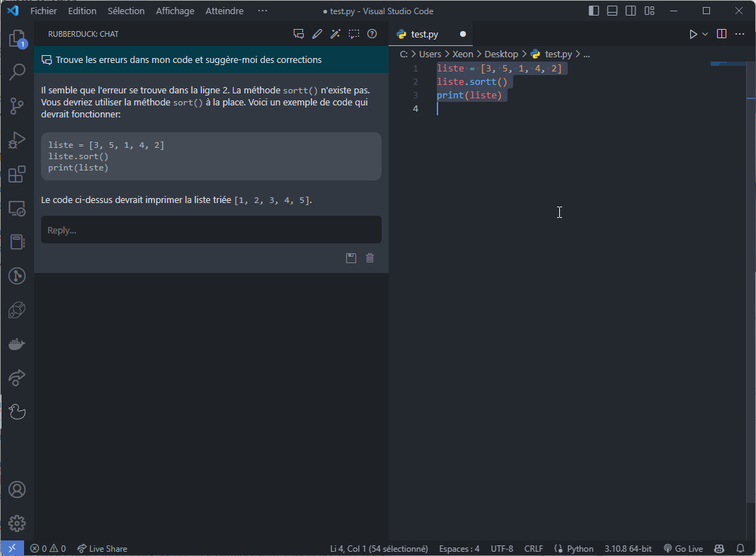Open notifications bell in status bar
Image resolution: width=756 pixels, height=556 pixels.
(x=740, y=548)
